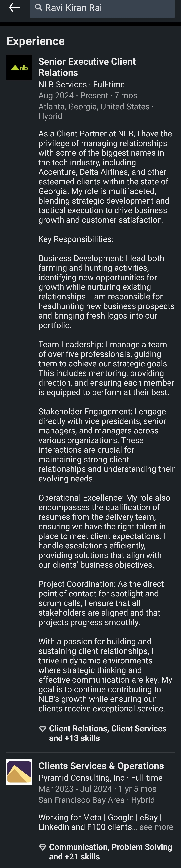Click the diamond skills icon beside Client Relations

43,729
